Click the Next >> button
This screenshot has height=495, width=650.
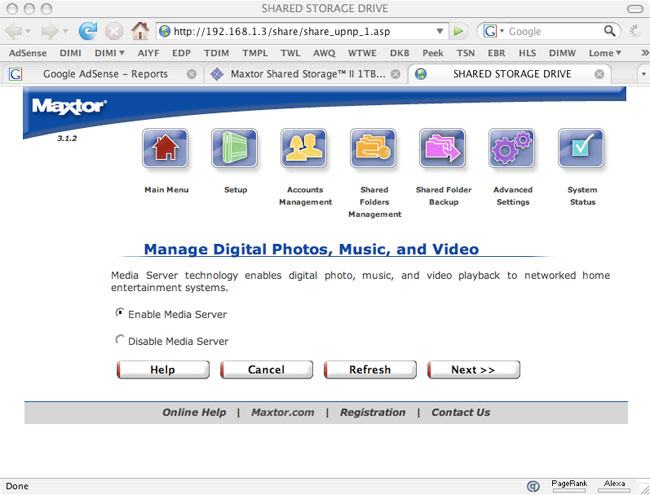pyautogui.click(x=474, y=369)
